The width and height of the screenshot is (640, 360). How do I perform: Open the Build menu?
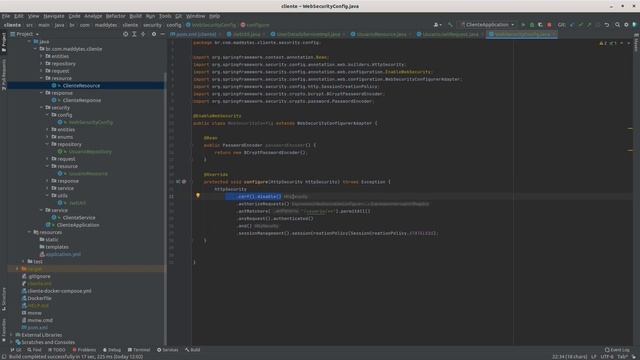pyautogui.click(x=136, y=16)
